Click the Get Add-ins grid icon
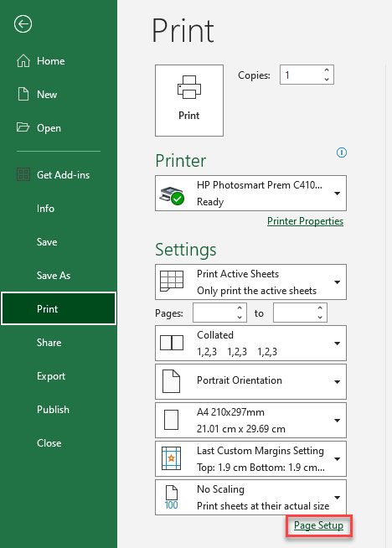The image size is (392, 548). point(23,174)
